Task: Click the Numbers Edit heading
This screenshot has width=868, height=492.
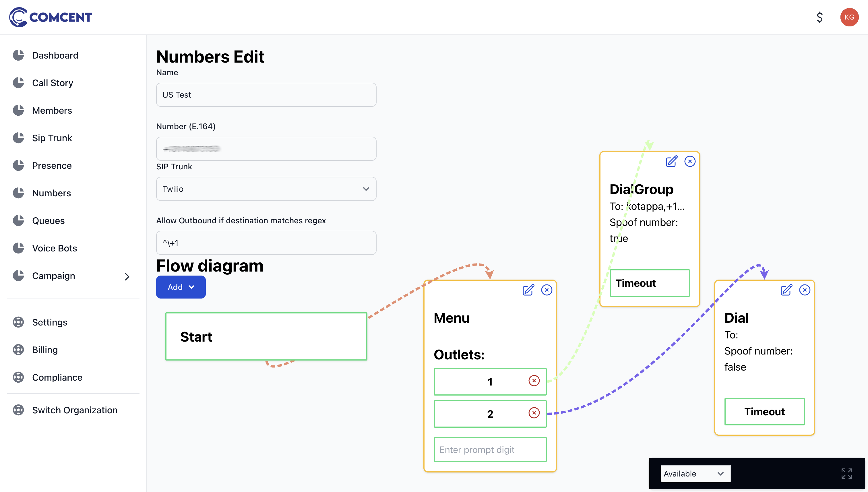Action: [210, 57]
